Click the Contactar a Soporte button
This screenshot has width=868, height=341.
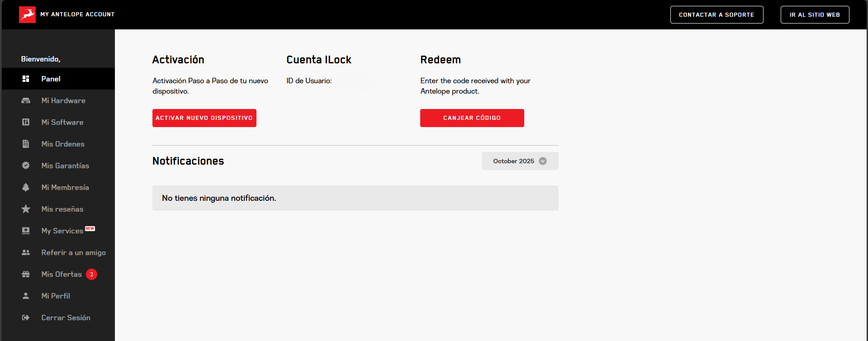tap(716, 14)
